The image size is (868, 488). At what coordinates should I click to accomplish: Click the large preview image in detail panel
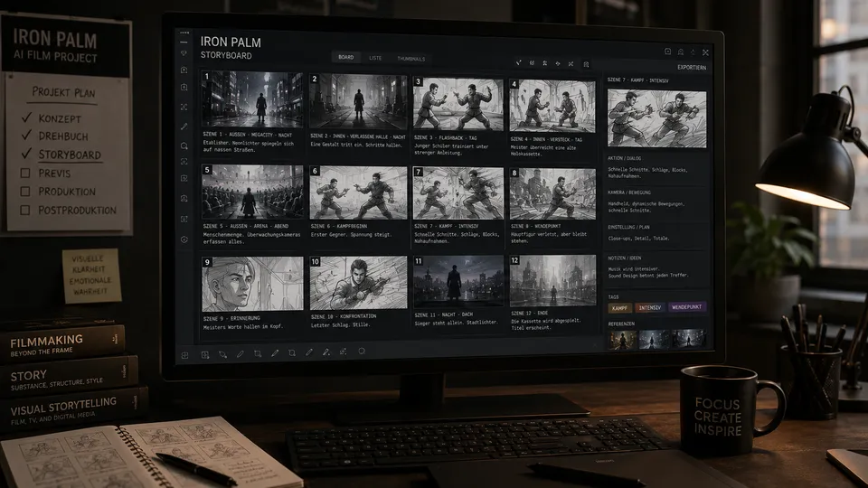(x=657, y=118)
